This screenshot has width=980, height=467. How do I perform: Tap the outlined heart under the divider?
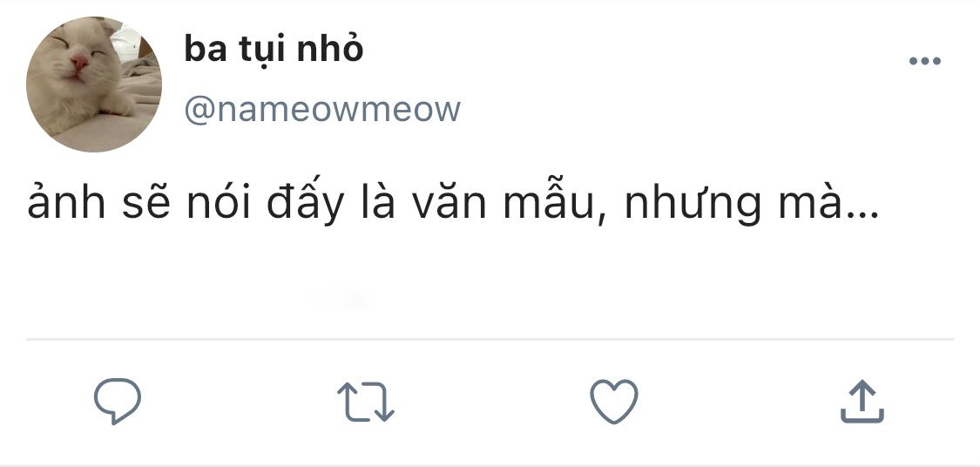point(614,402)
